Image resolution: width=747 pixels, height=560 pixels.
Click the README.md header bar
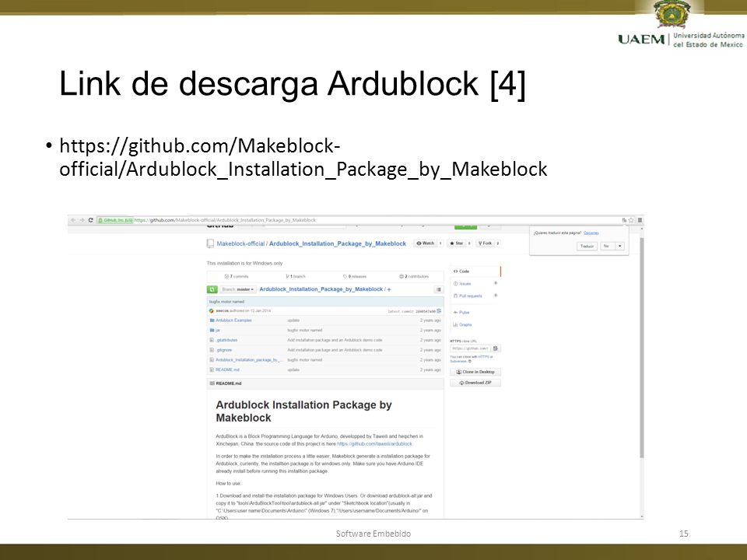tap(325, 383)
